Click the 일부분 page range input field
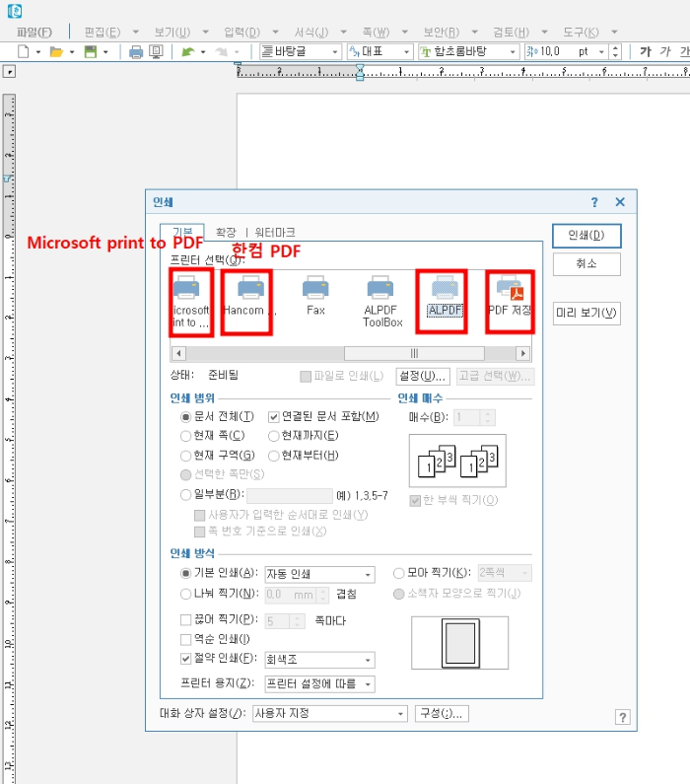The height and width of the screenshot is (784, 690). pos(290,495)
